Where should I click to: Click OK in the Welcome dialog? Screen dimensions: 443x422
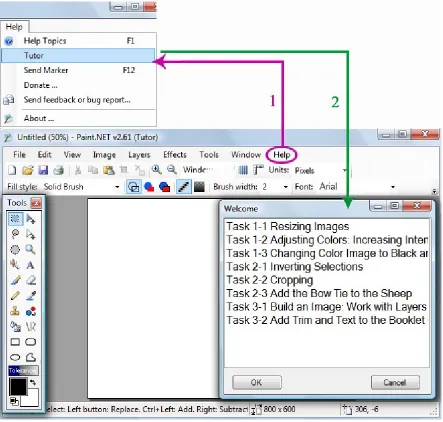257,382
